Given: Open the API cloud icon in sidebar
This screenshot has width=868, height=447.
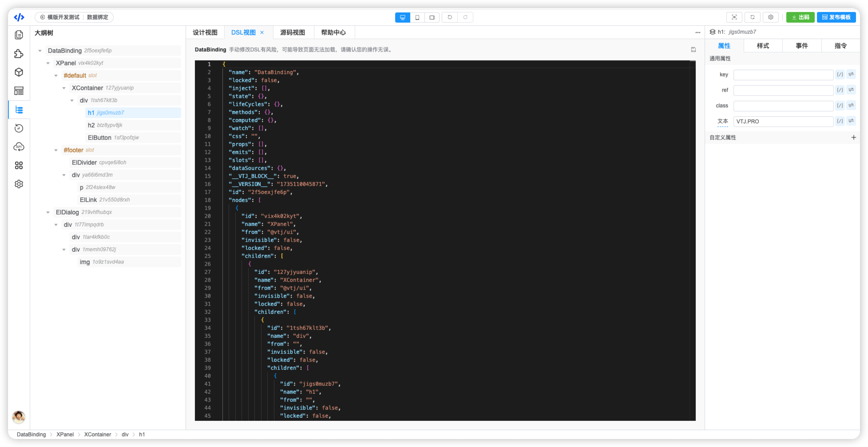Looking at the screenshot, I should (x=19, y=147).
